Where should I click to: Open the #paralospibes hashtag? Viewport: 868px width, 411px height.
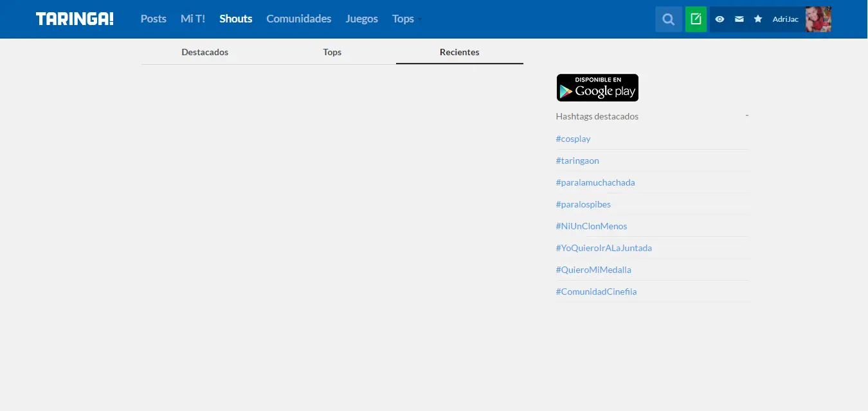(583, 204)
